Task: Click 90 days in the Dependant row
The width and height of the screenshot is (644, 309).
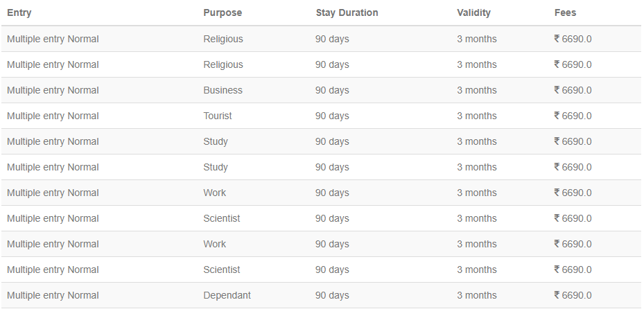Action: click(x=332, y=295)
